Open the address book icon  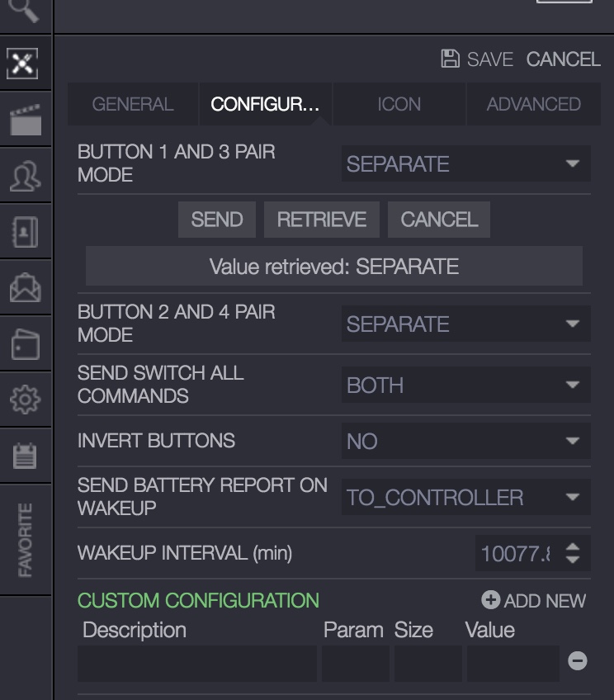click(25, 233)
